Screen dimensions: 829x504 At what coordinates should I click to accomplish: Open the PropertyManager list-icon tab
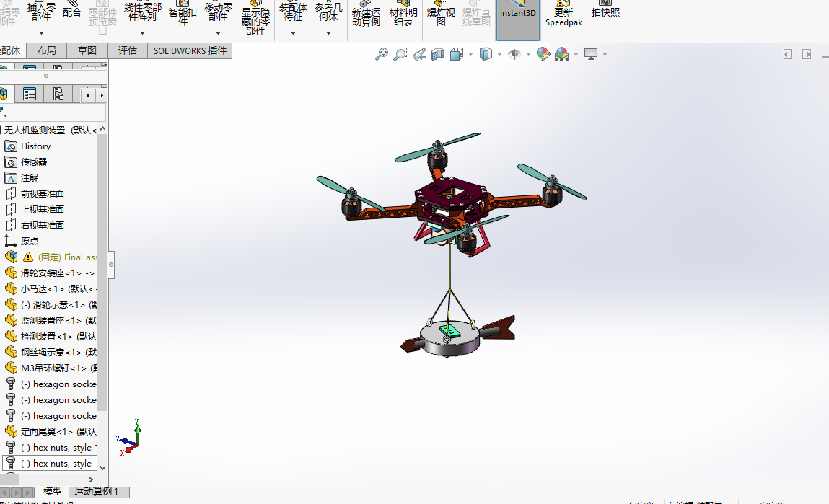(30, 94)
